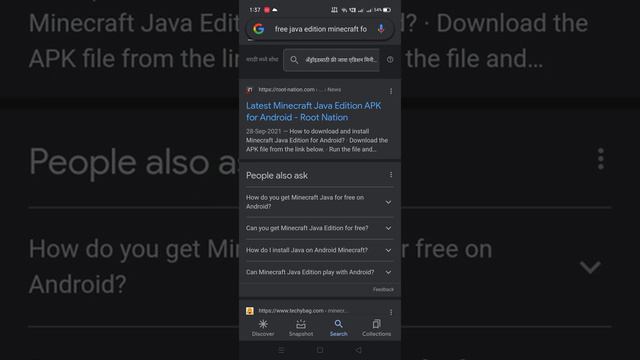The image size is (640, 360).
Task: Tap the Android home navigation button
Action: coord(320,350)
